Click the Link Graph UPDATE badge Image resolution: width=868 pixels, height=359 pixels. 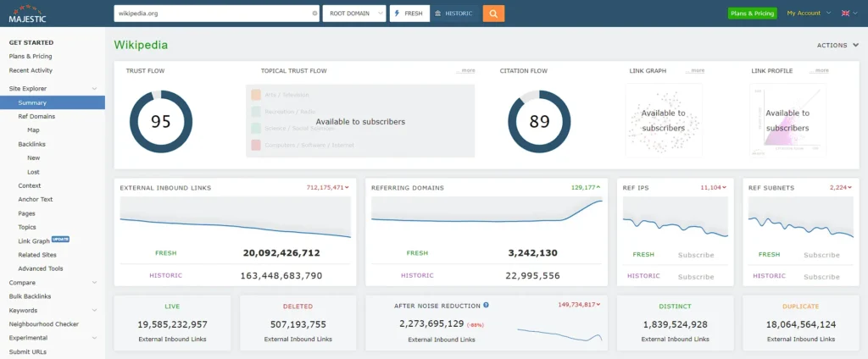click(x=60, y=240)
